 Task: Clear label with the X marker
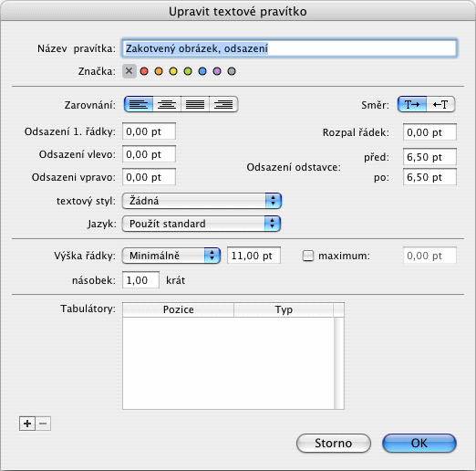coord(129,71)
